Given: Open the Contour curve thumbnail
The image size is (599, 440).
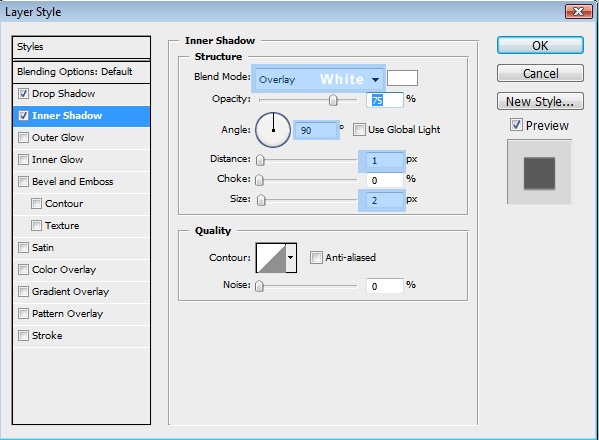Looking at the screenshot, I should 271,258.
